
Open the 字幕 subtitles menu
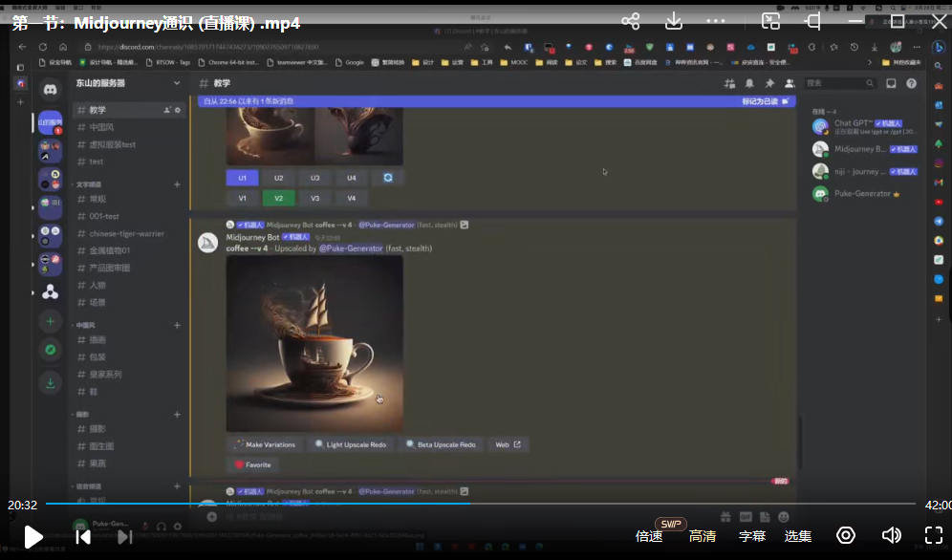click(x=752, y=536)
